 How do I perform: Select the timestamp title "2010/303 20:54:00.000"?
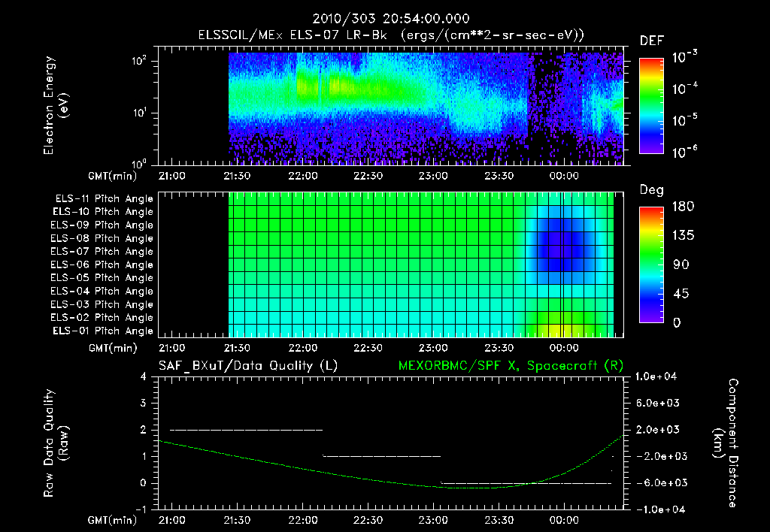pyautogui.click(x=391, y=19)
